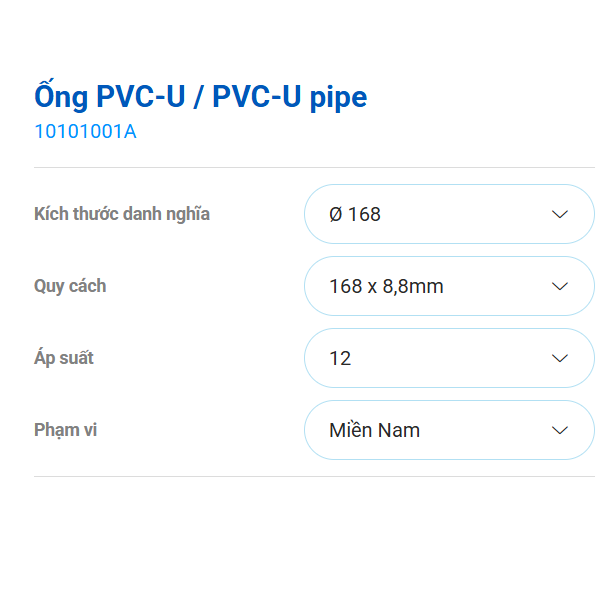Select the 'Ø 168' value text
The width and height of the screenshot is (600, 600).
[355, 214]
